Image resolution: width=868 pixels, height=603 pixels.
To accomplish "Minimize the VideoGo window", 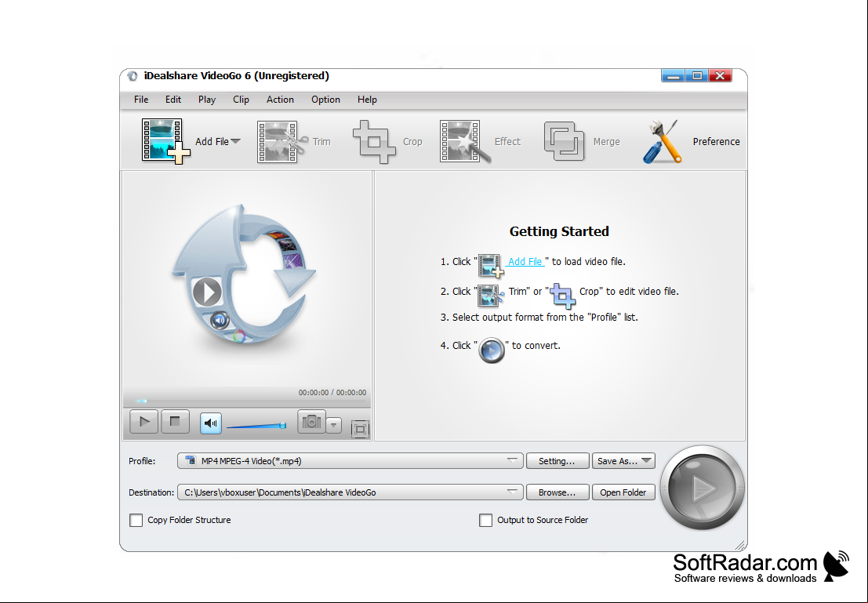I will (673, 76).
